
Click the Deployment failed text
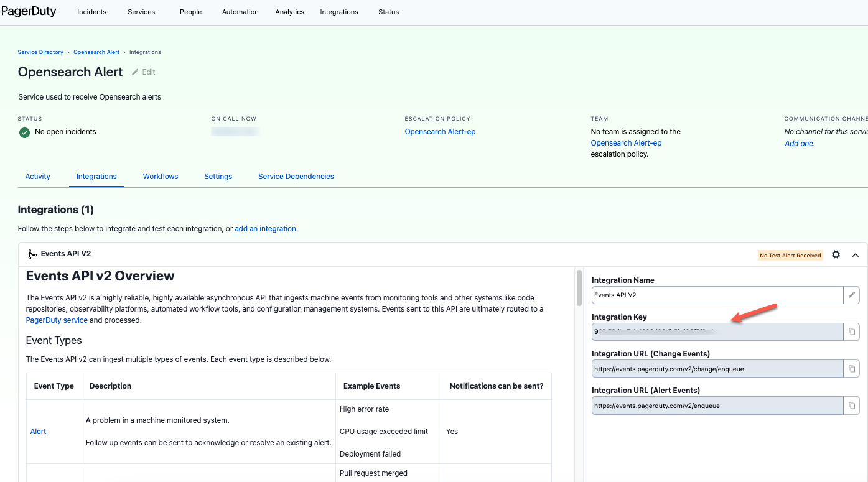370,454
